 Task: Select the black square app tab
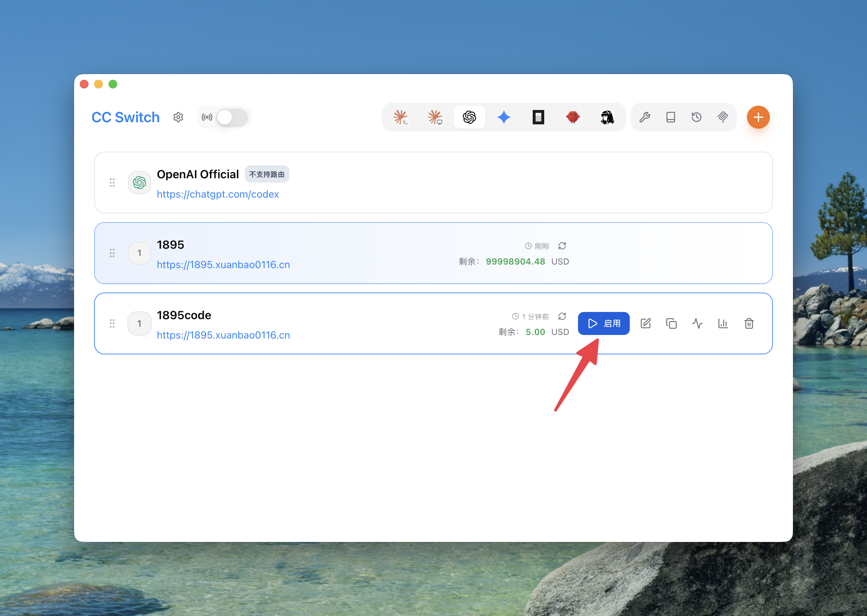point(538,117)
